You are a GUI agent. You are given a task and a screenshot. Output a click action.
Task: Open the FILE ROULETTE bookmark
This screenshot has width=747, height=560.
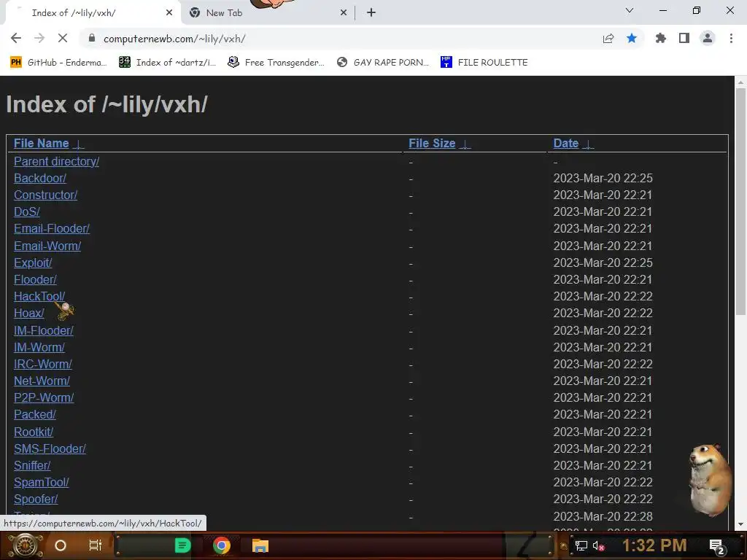[x=484, y=63]
